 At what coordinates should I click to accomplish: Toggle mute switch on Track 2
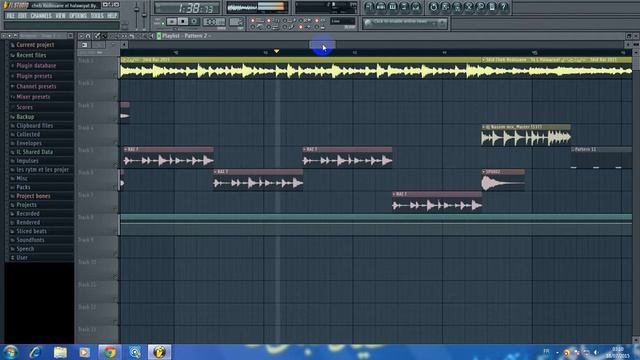click(x=116, y=97)
